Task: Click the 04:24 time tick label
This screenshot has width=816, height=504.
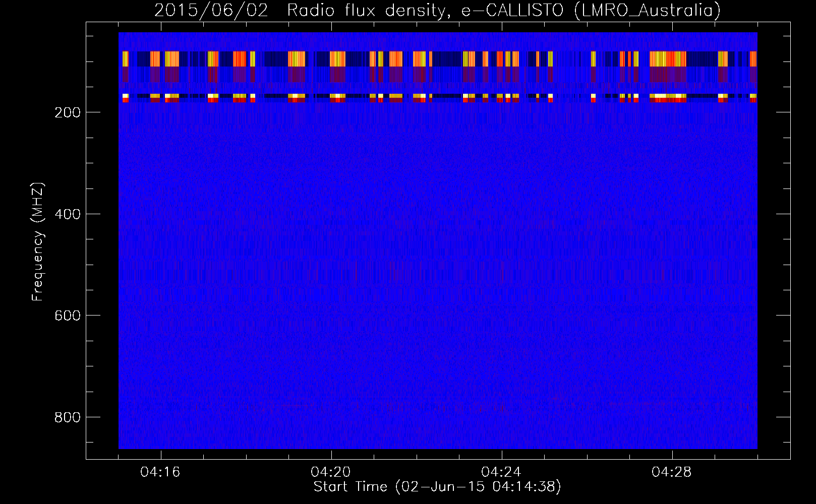Action: (501, 472)
